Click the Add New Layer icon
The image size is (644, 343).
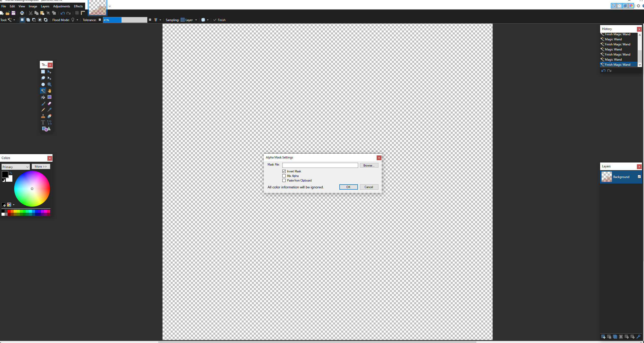point(603,337)
